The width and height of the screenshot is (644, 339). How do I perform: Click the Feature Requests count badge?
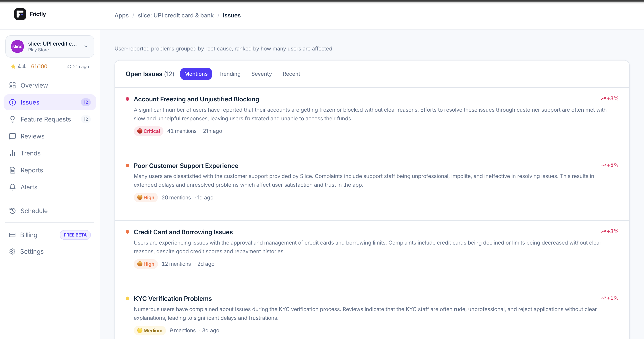coord(86,119)
